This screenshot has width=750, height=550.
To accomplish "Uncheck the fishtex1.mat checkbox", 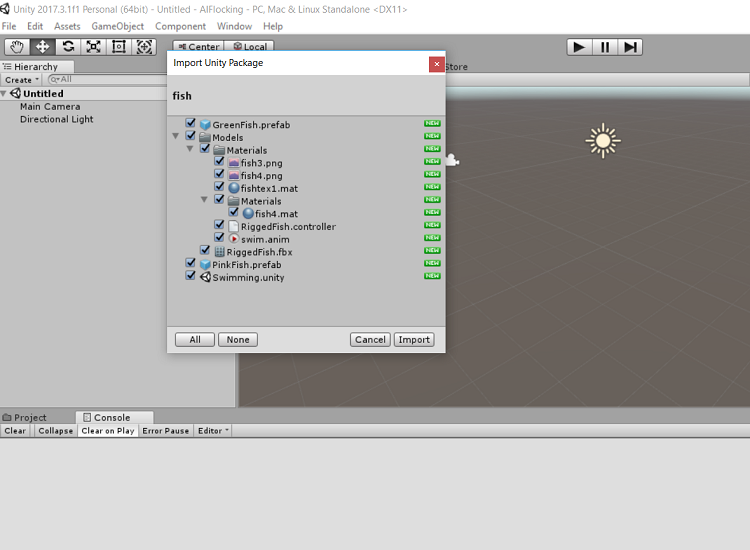I will point(219,187).
